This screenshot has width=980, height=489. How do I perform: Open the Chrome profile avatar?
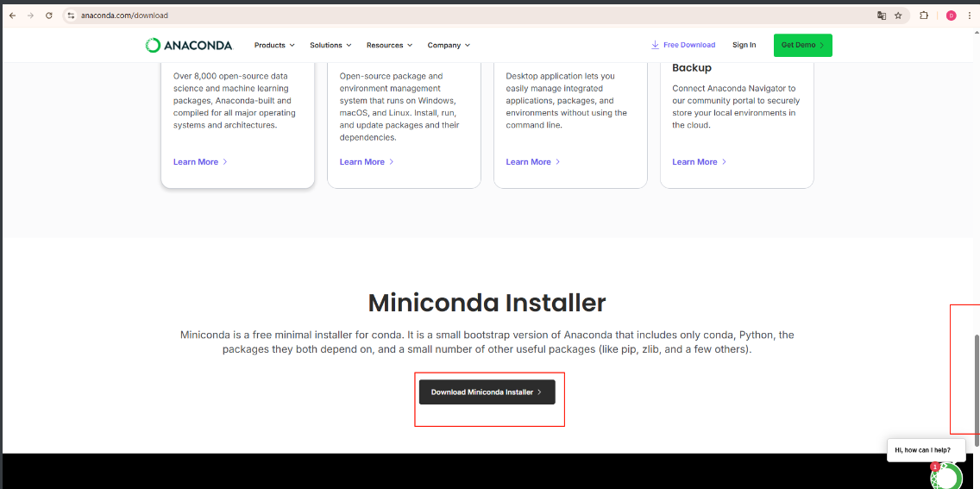coord(951,16)
